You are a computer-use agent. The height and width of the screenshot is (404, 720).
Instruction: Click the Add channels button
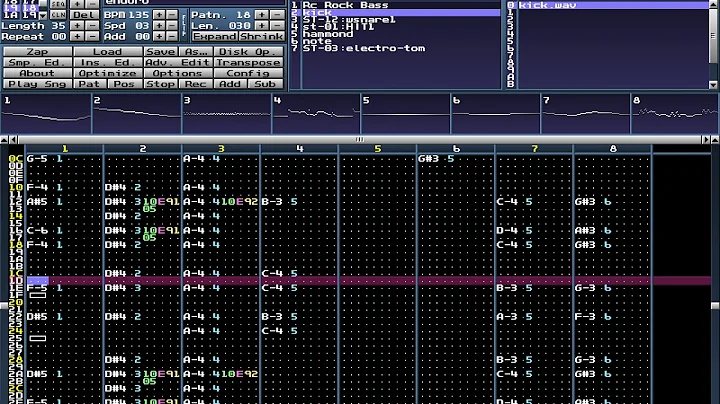[231, 84]
